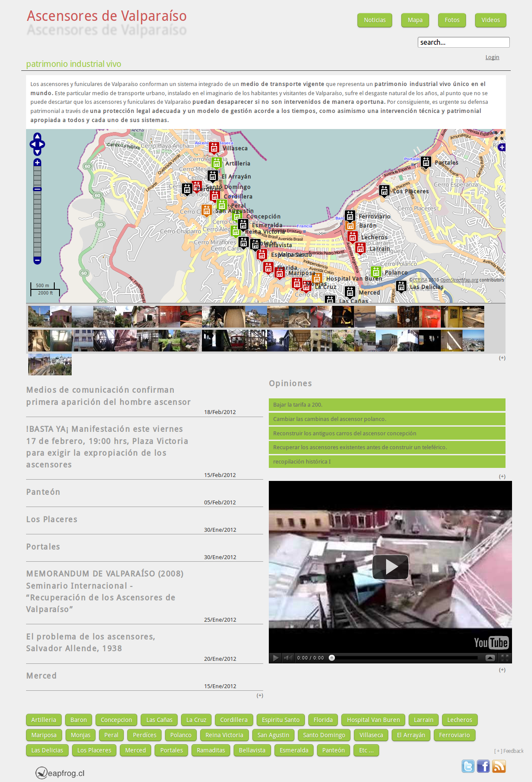Zoom in using map plus button

[x=37, y=162]
